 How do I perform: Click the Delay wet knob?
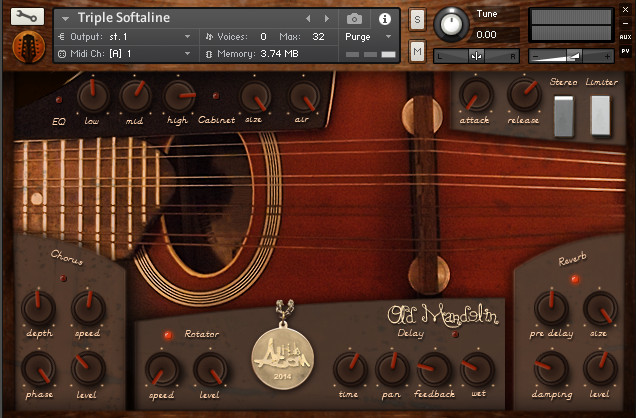point(477,369)
